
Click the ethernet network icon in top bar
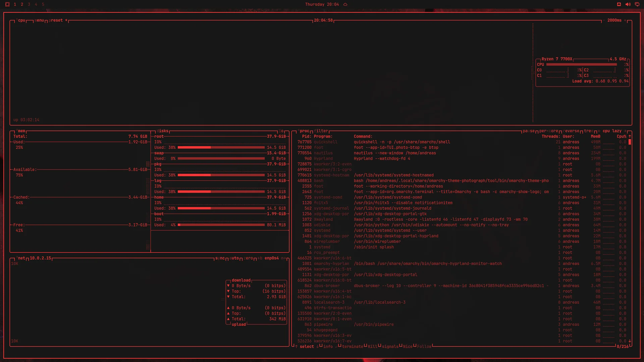click(x=619, y=4)
